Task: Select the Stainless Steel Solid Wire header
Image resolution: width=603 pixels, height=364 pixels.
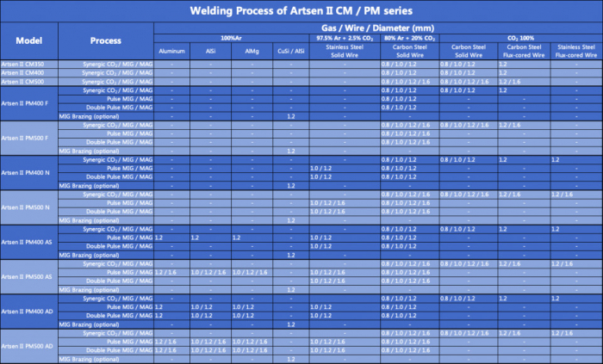Action: [345, 51]
